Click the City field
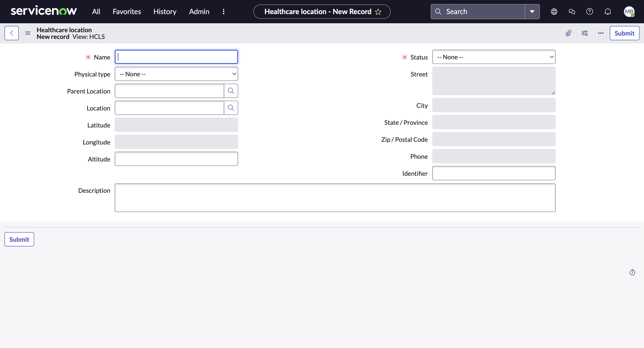Viewport: 644px width, 348px height. pos(494,105)
